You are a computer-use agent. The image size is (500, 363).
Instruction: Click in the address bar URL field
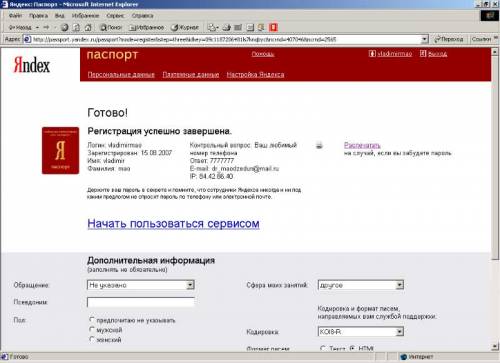[226, 39]
